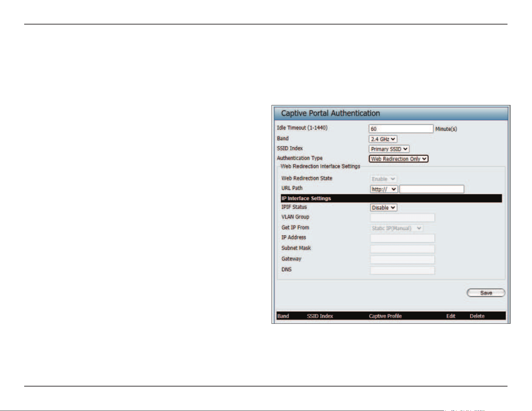Image resolution: width=532 pixels, height=411 pixels.
Task: Click the IP Interface Settings heading
Action: pos(306,198)
